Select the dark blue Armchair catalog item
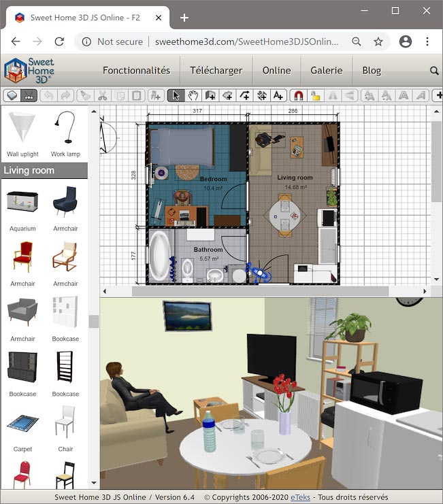The image size is (443, 504). (65, 208)
